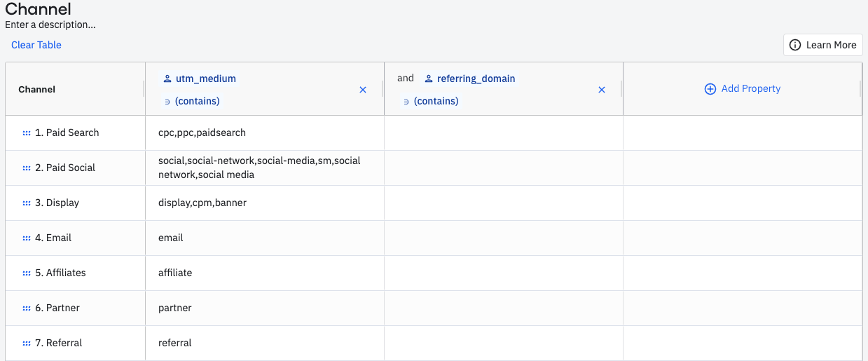Click drag handle icon beside Display channel
This screenshot has width=868, height=361.
[27, 203]
